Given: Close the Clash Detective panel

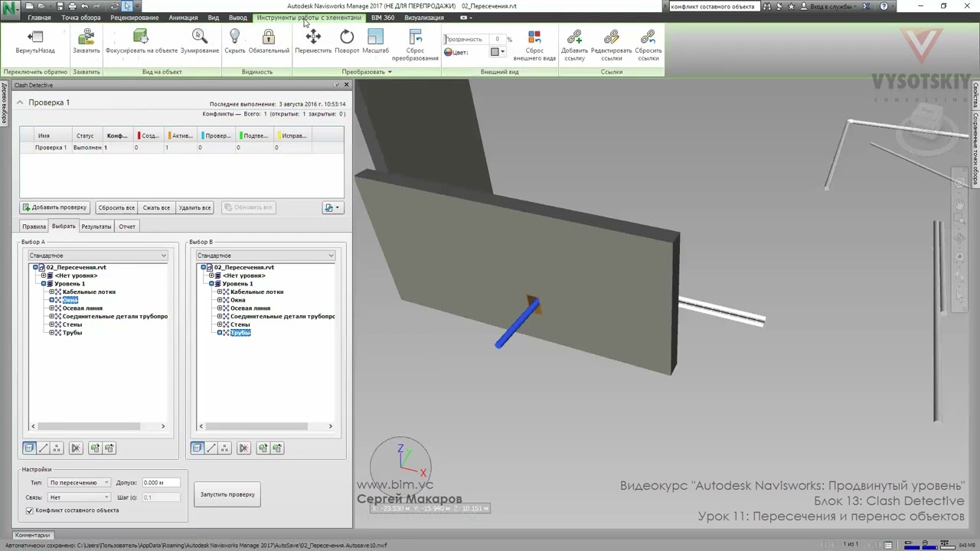Looking at the screenshot, I should click(346, 85).
